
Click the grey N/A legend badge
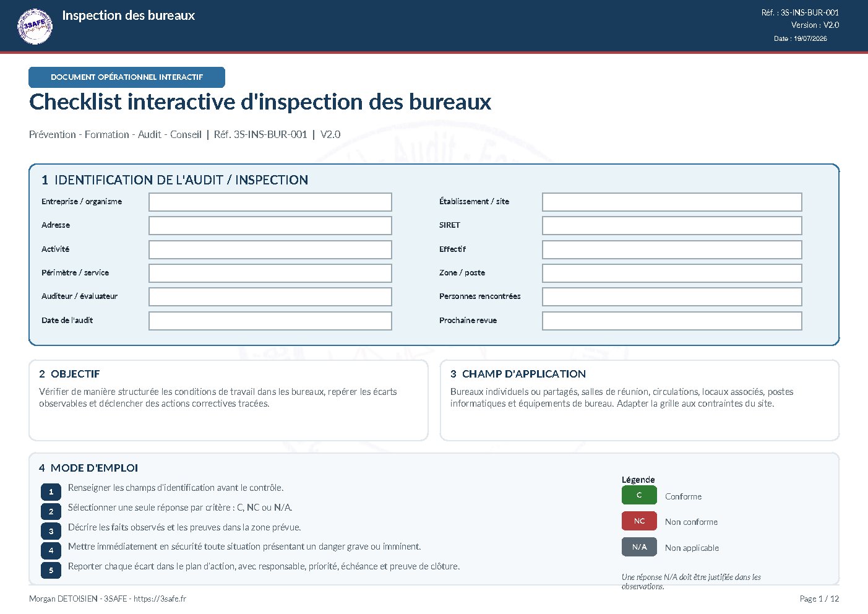pos(639,547)
